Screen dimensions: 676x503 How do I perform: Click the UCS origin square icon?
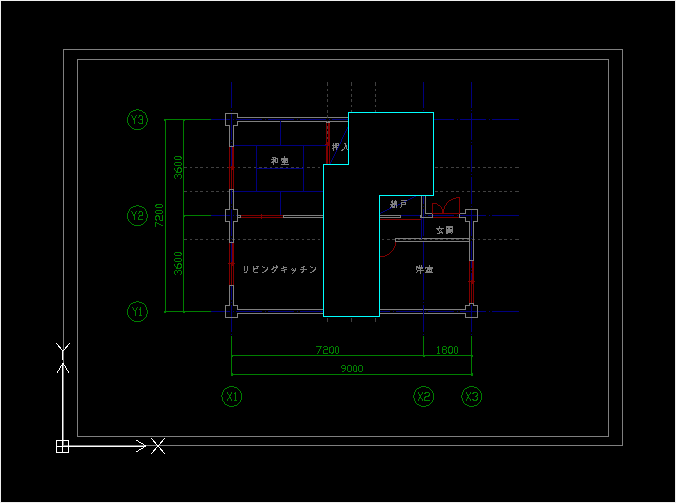coord(63,447)
